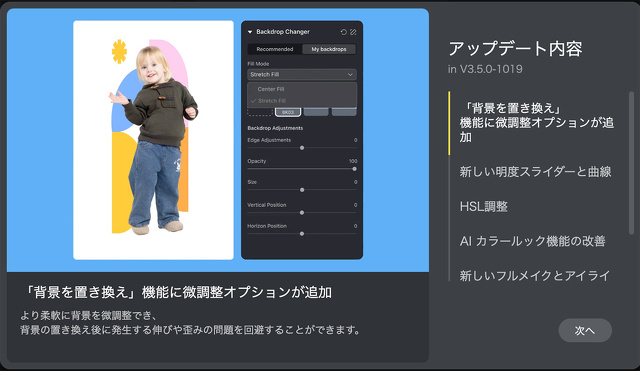Click the description text より柔軟に背景を微調整でき
The height and width of the screenshot is (371, 640).
(89, 315)
